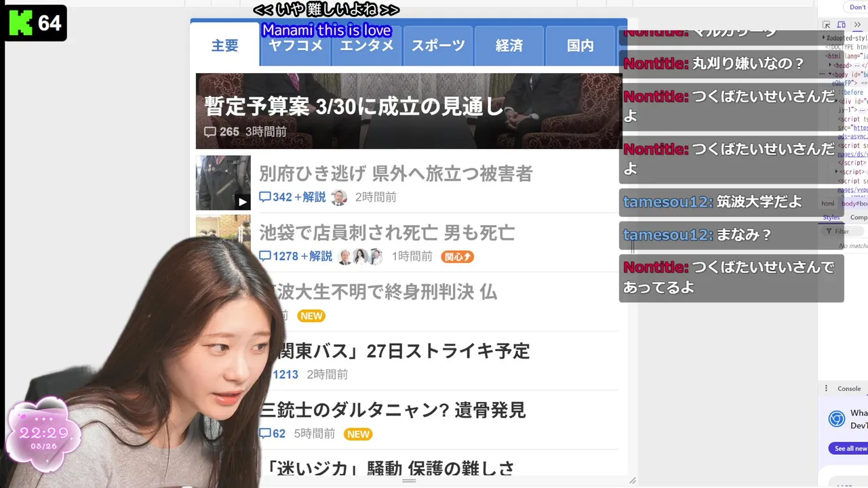Open the Styles tab in DevTools
The image size is (868, 488).
[x=831, y=218]
